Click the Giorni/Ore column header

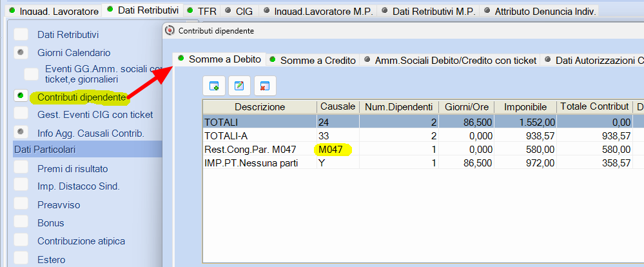pos(465,107)
